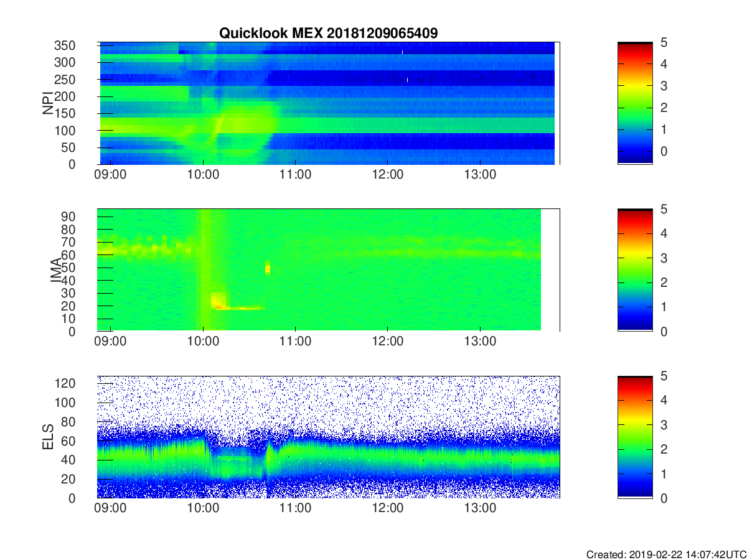Click the color bar beside the IMA plot

[x=635, y=270]
